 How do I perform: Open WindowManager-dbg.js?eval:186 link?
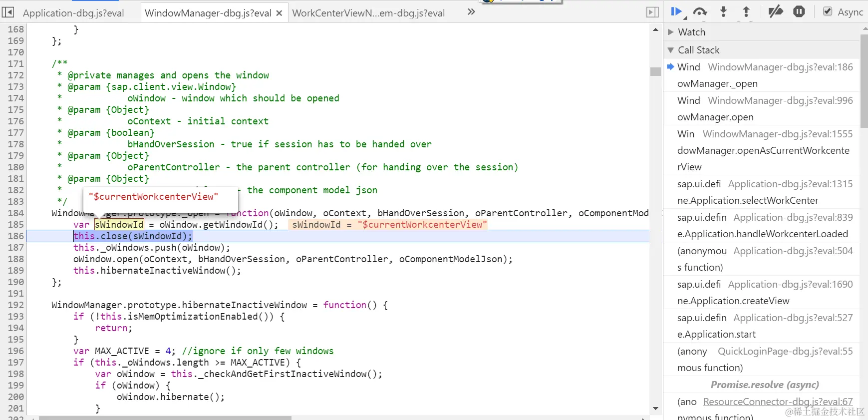click(780, 67)
